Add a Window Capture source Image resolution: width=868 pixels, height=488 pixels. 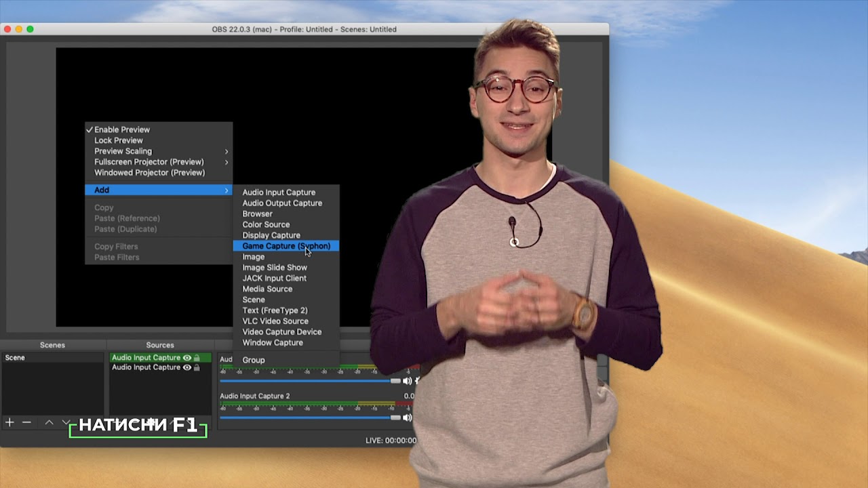coord(286,343)
